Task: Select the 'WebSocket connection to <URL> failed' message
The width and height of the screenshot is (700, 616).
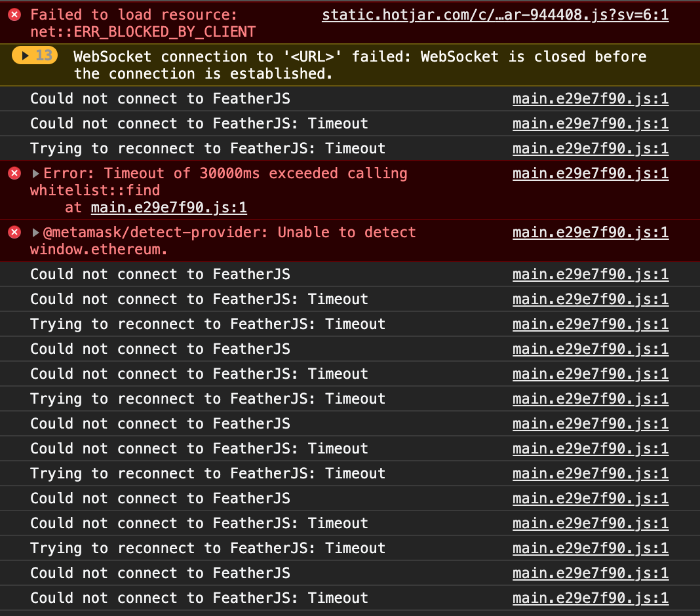Action: pyautogui.click(x=360, y=65)
